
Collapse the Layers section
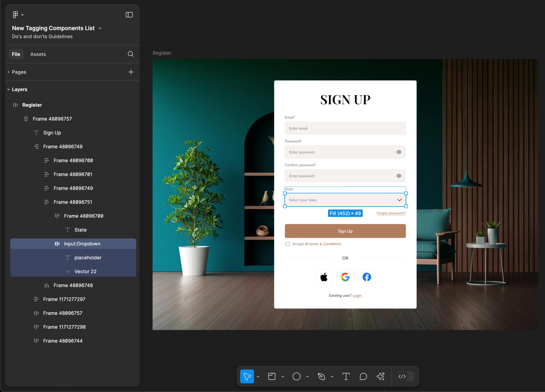pos(9,89)
